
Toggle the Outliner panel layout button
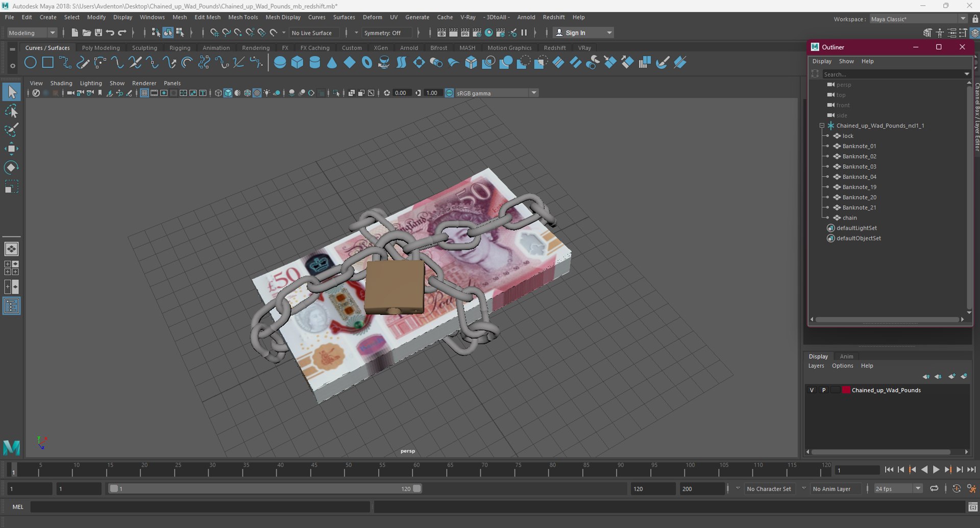pyautogui.click(x=11, y=306)
